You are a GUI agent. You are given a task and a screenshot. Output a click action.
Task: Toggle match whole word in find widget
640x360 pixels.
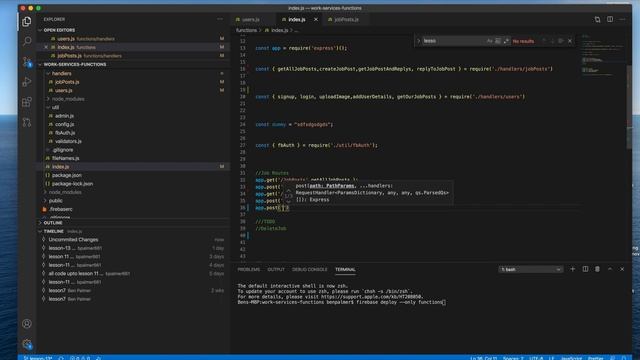(498, 41)
